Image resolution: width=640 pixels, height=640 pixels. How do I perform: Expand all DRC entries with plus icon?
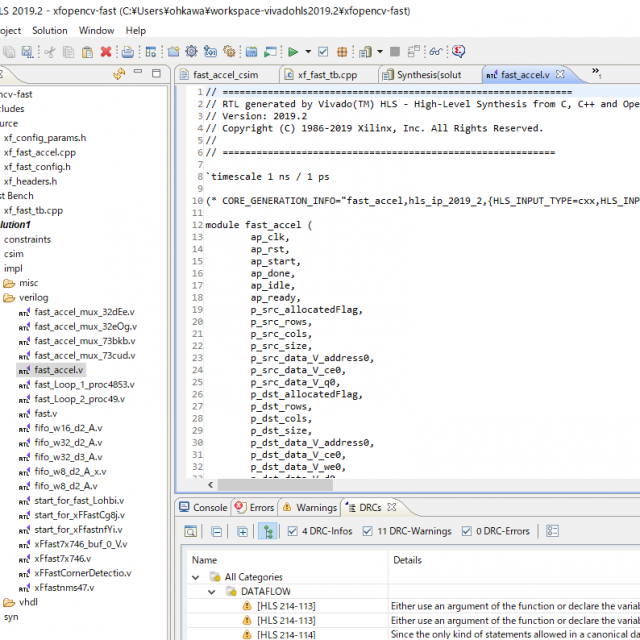[242, 532]
